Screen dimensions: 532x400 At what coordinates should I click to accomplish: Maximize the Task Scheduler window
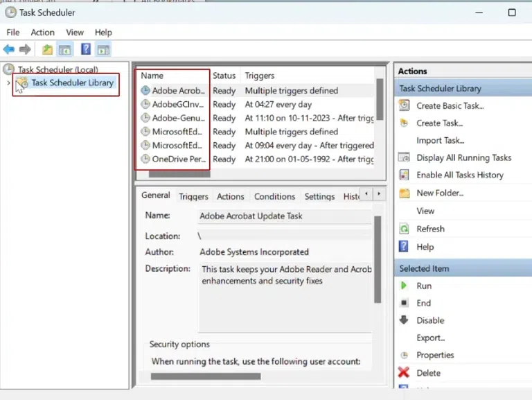(512, 12)
